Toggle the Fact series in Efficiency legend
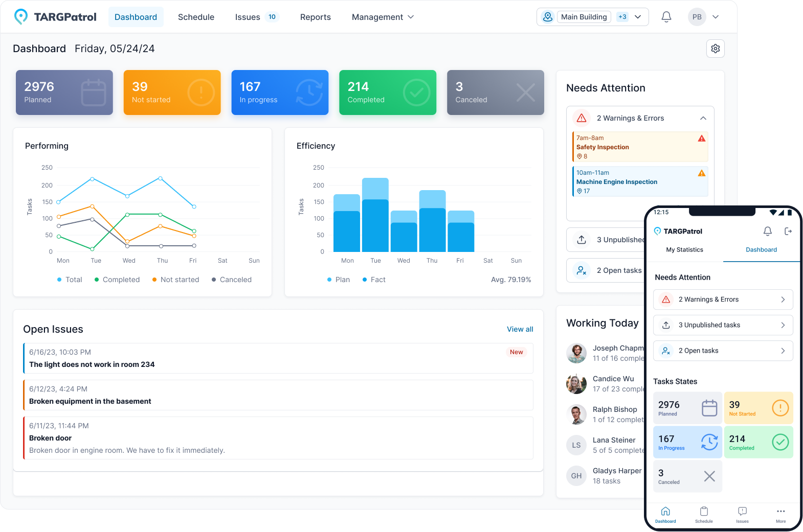 coord(374,280)
